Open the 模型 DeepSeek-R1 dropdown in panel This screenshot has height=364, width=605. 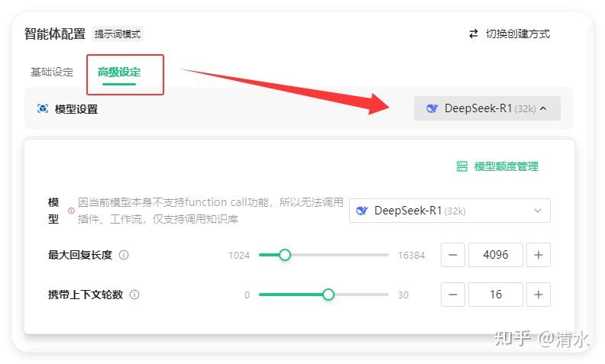coord(449,211)
